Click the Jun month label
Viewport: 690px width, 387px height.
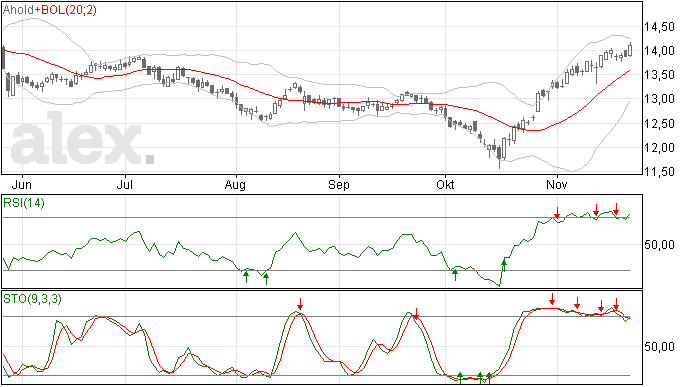[x=21, y=184]
